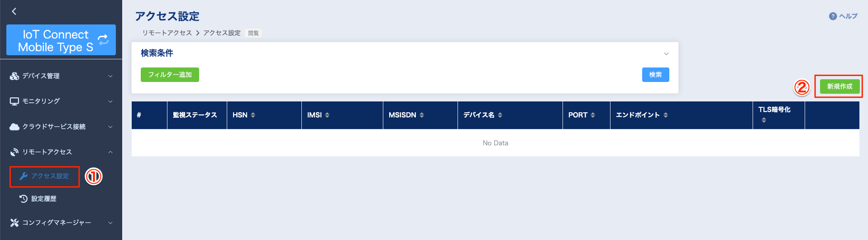Click the フィルター追加 button

click(x=170, y=75)
